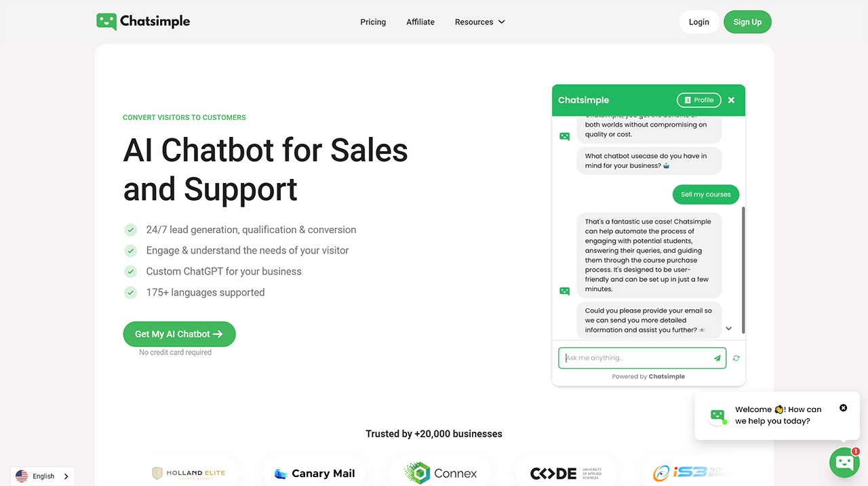Click the Chatsimple logo in the top navigation

coord(142,22)
